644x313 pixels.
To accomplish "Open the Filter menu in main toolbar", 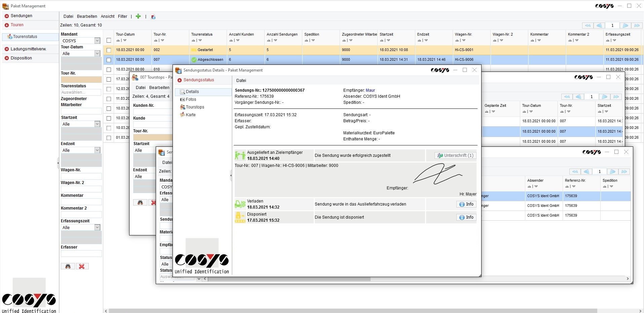I will (x=122, y=16).
